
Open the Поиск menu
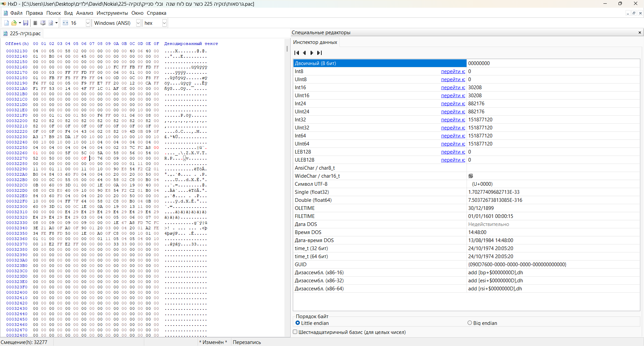pyautogui.click(x=54, y=13)
